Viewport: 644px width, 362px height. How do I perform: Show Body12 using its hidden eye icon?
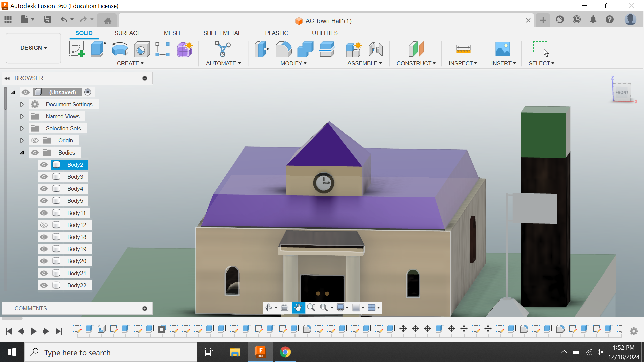[x=44, y=225]
